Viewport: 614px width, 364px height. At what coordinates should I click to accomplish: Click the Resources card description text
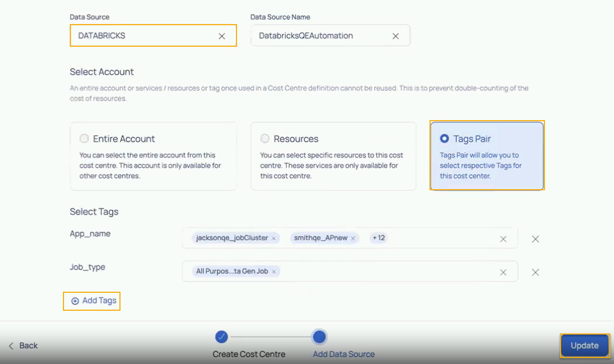pos(332,165)
